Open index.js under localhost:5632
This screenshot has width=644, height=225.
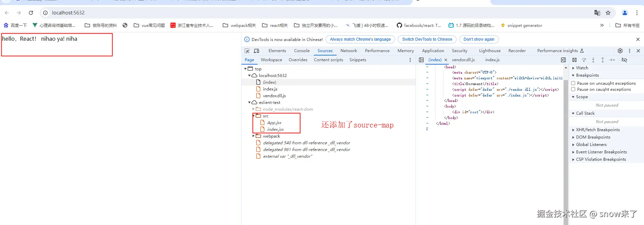[270, 89]
